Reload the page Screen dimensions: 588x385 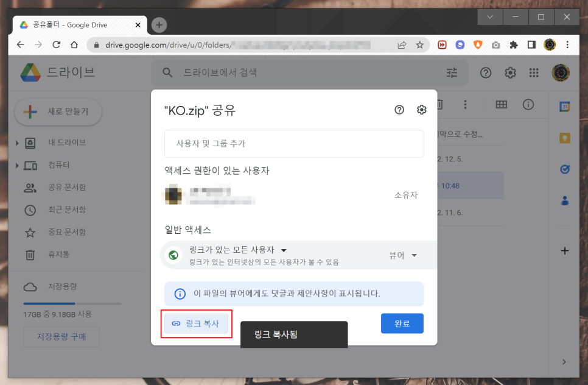pyautogui.click(x=56, y=44)
